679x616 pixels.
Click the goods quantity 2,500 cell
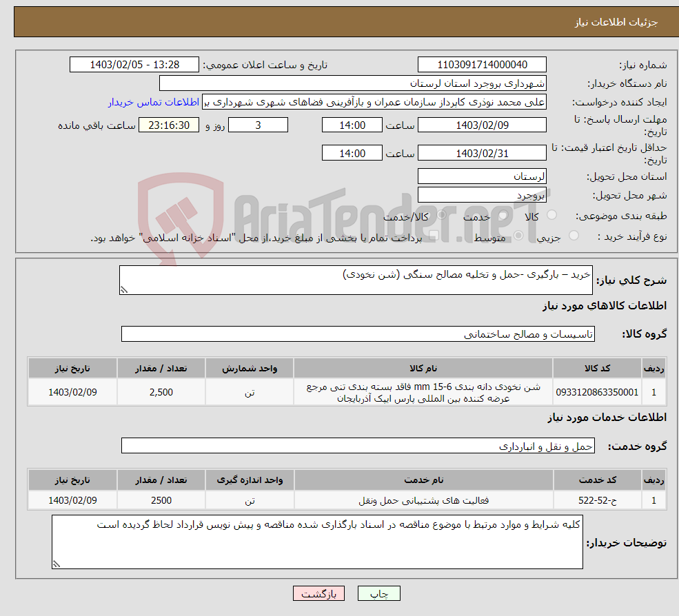tap(161, 392)
